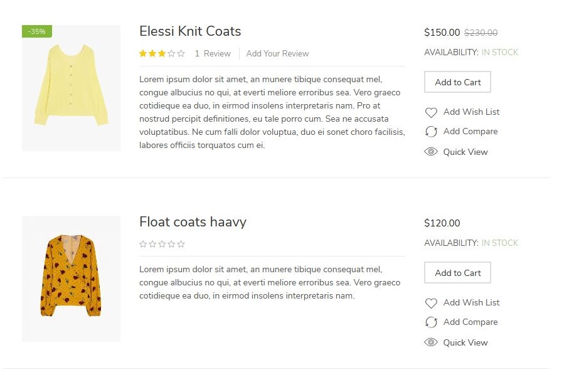Screen dimensions: 564x392
Task: Open Elessi Knit Coats product title
Action: point(190,31)
